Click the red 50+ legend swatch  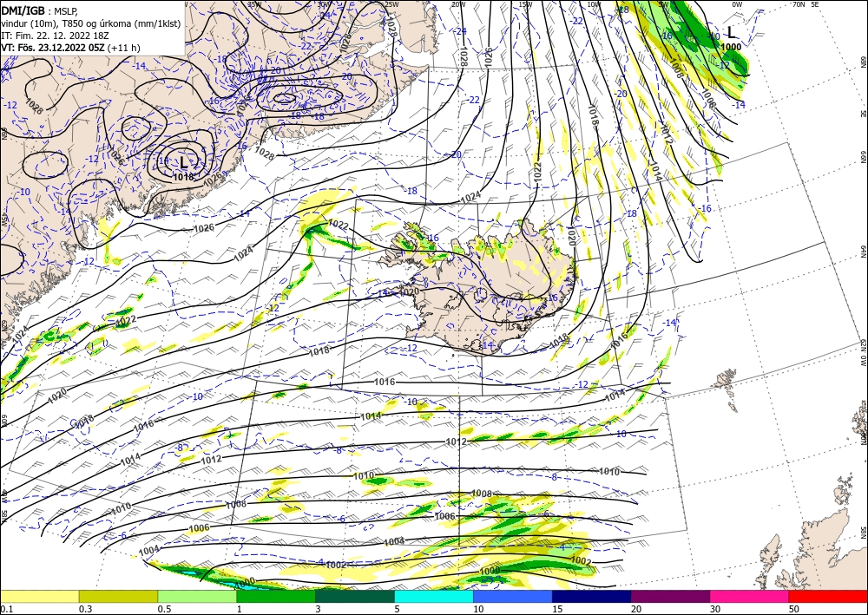(828, 596)
